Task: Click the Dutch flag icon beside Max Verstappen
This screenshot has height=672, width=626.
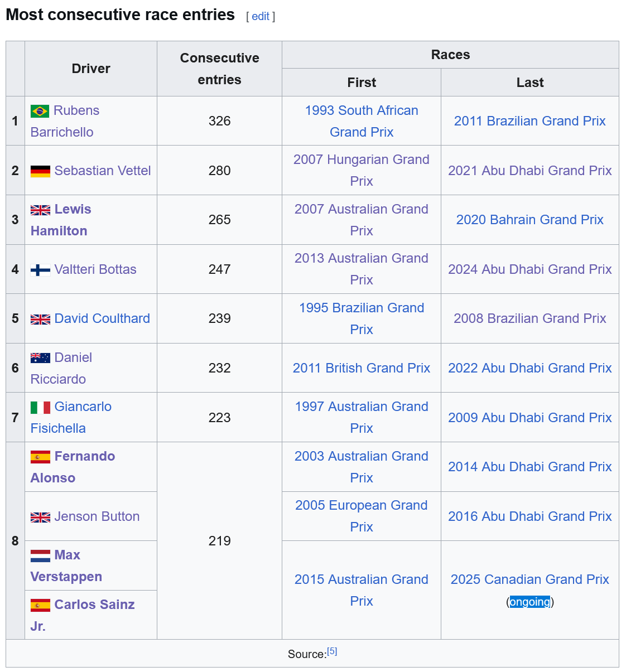Action: click(x=40, y=555)
